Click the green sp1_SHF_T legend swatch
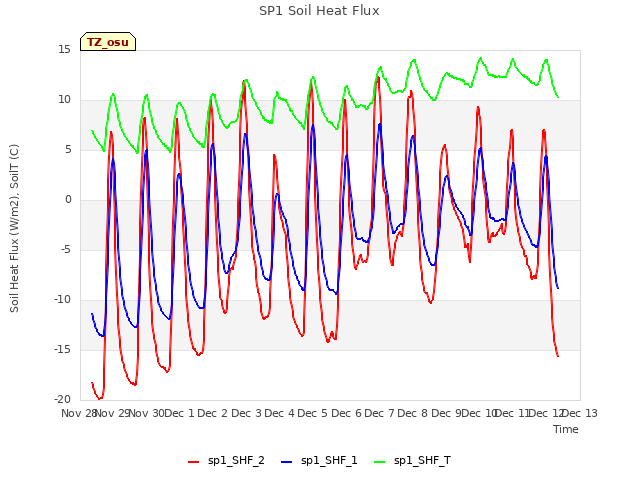This screenshot has height=480, width=640. click(380, 462)
